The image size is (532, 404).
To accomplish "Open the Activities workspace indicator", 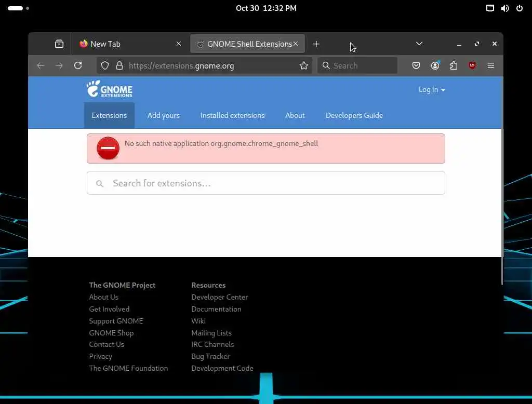I will [18, 8].
